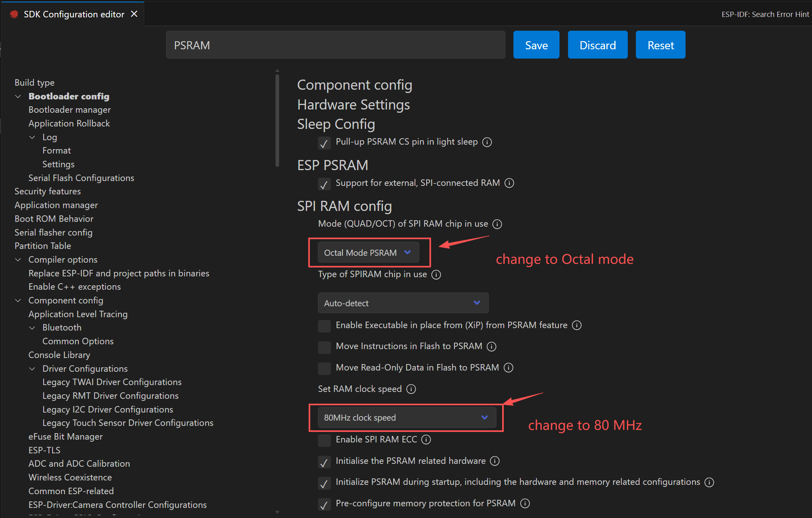The image size is (812, 518).
Task: Switch to SDK Configuration editor tab
Action: pos(74,14)
